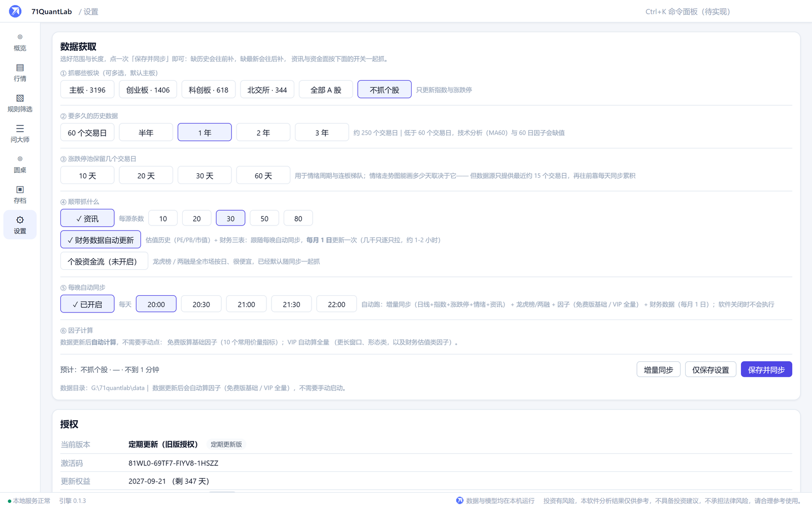Click the 仅保存设置 button
The height and width of the screenshot is (508, 812).
(710, 369)
